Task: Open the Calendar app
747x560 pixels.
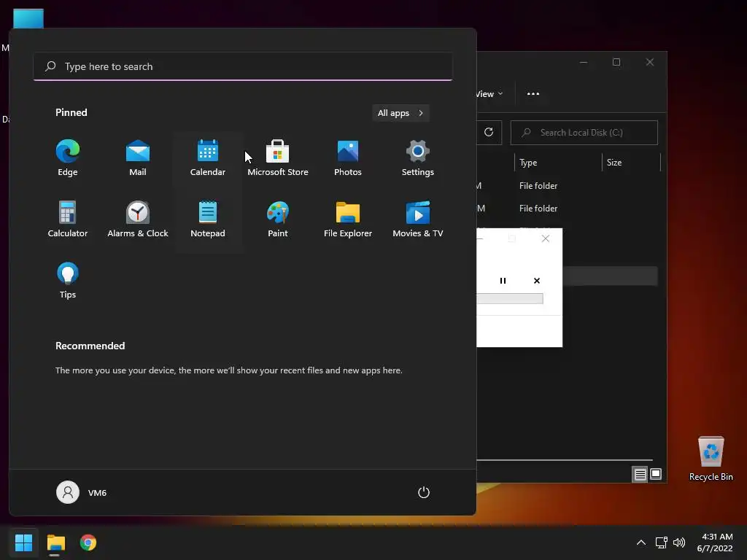Action: click(x=208, y=158)
